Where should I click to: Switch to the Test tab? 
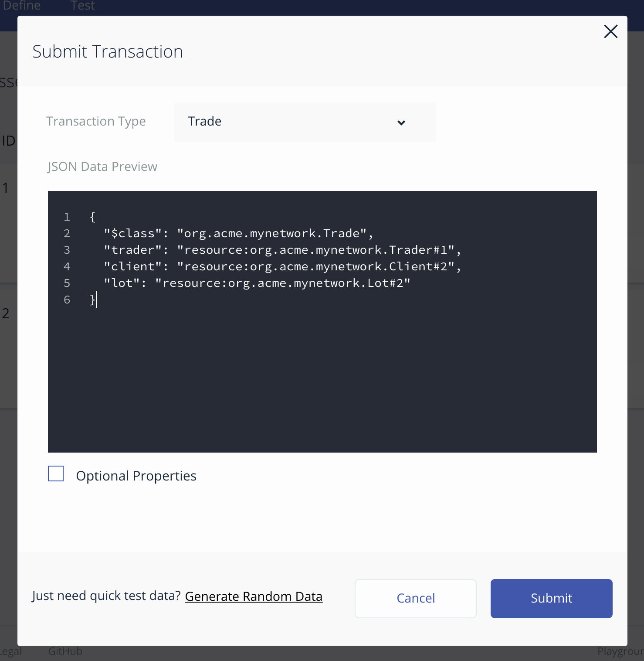(x=82, y=6)
